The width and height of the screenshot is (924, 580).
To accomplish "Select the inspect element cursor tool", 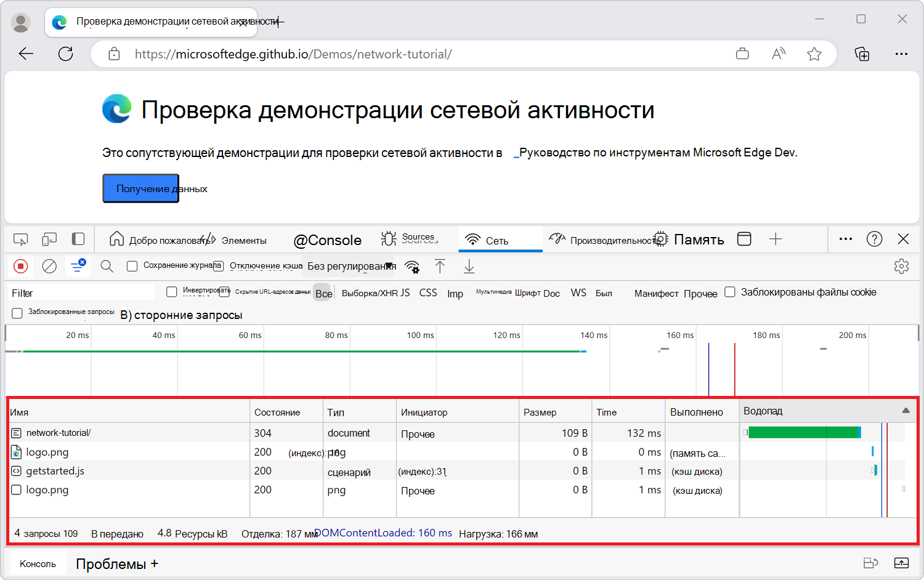I will (x=20, y=239).
